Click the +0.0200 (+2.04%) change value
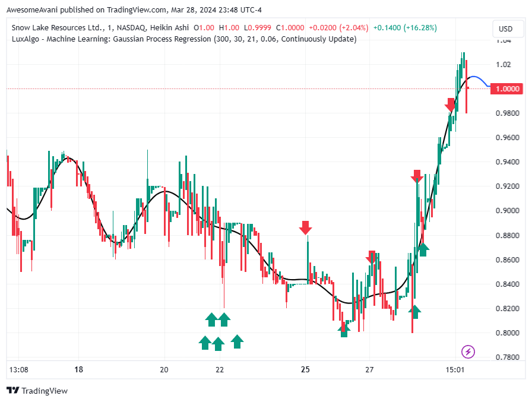The image size is (532, 402). [x=338, y=28]
